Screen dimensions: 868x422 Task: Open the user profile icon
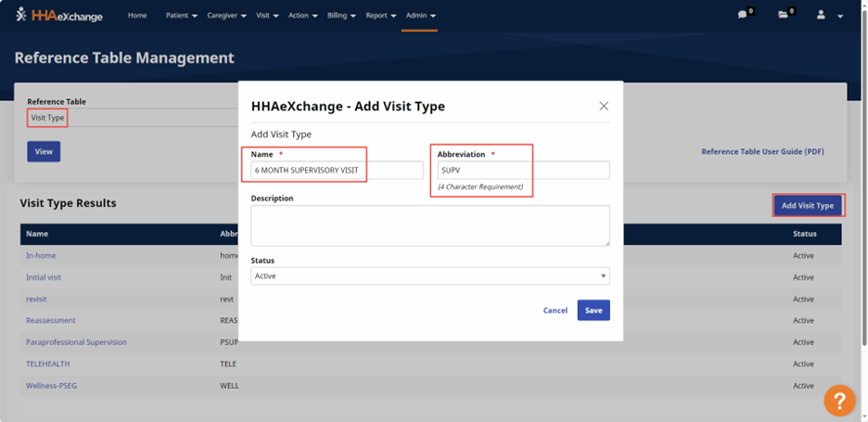pyautogui.click(x=821, y=15)
